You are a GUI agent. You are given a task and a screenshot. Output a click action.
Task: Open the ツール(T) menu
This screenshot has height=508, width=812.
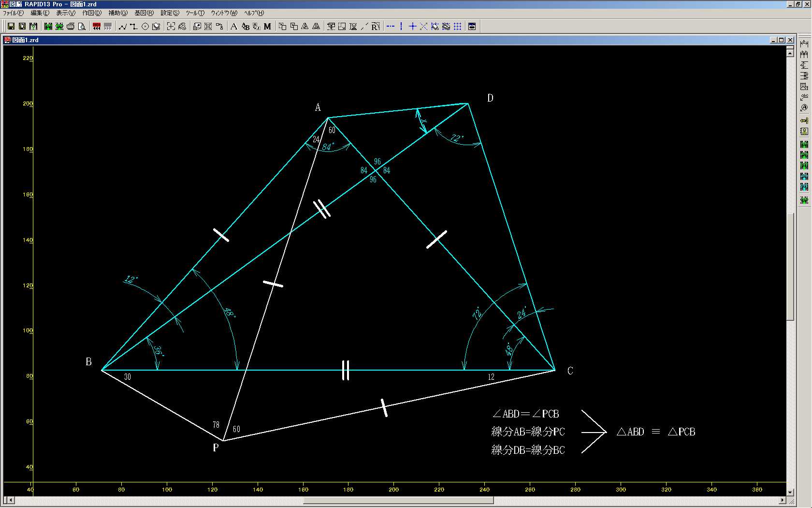(195, 13)
